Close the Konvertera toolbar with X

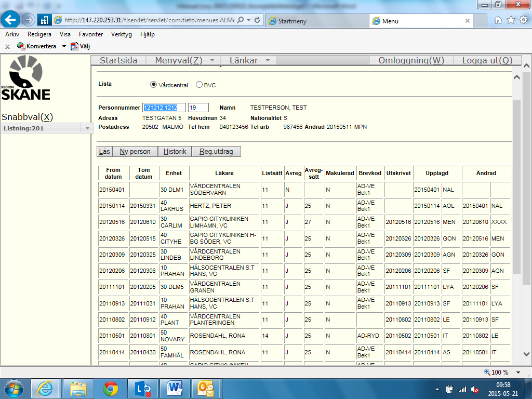point(7,46)
